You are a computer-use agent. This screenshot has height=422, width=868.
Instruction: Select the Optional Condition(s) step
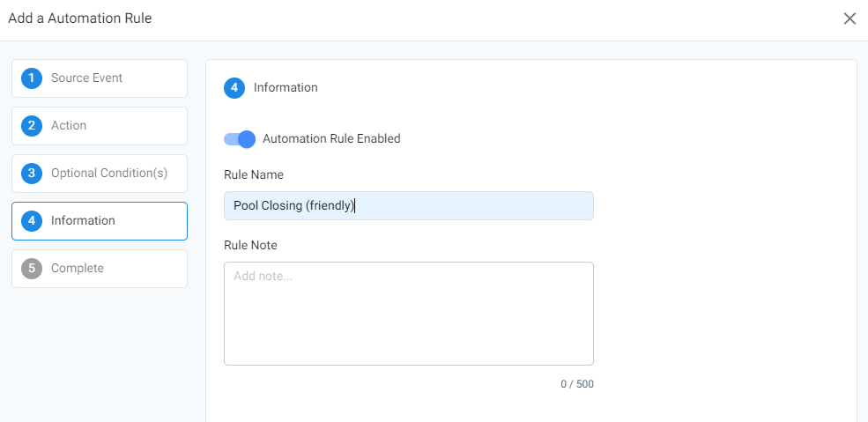pyautogui.click(x=100, y=173)
